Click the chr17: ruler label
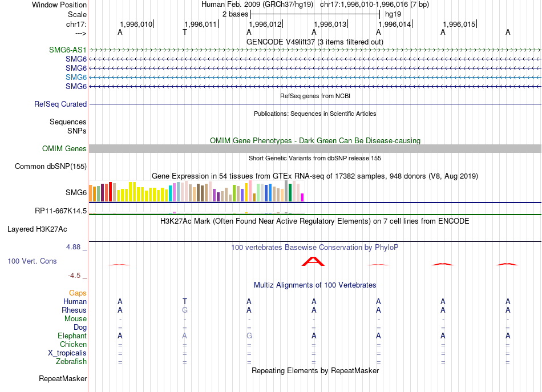Image resolution: width=542 pixels, height=392 pixels. [x=76, y=24]
